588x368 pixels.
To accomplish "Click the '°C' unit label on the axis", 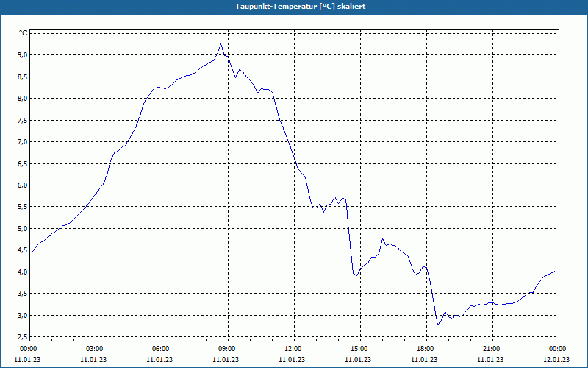I will click(24, 33).
